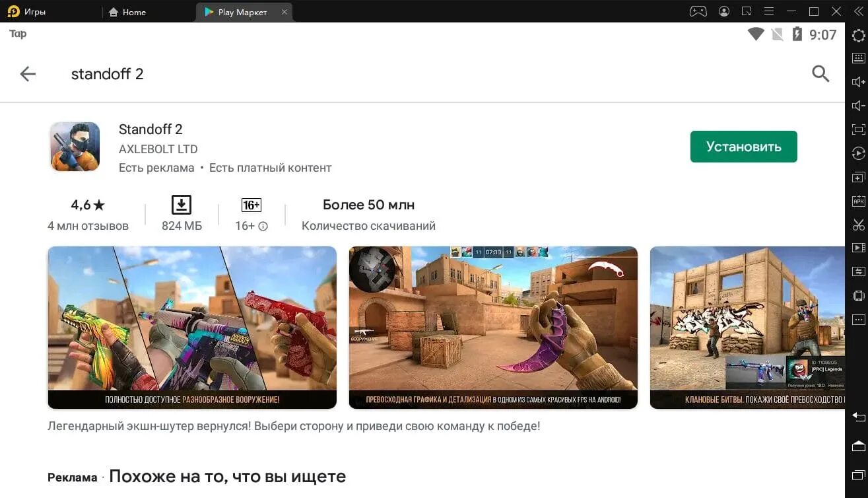Click 'Есть платный контент' label

tap(271, 168)
